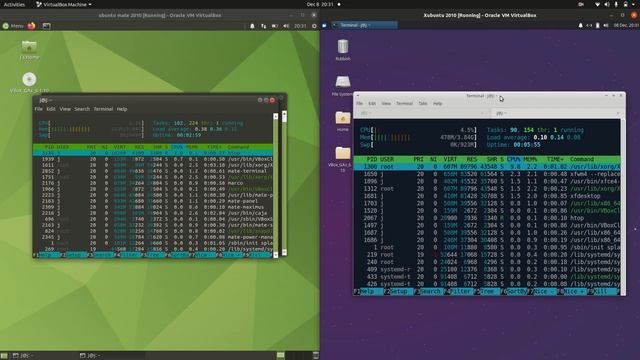Close the first tab in Xubuntu terminal

[x=482, y=113]
